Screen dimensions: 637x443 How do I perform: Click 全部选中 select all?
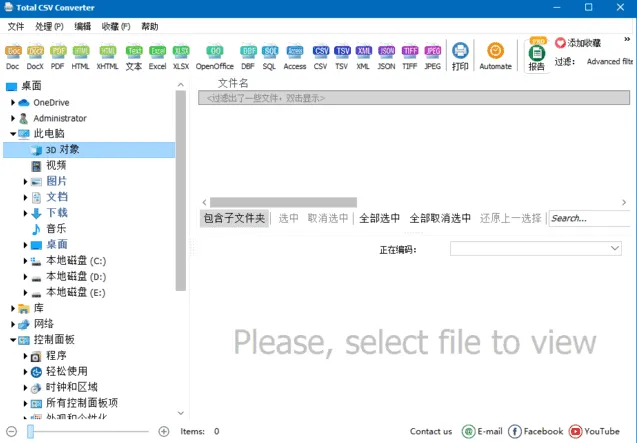pos(379,218)
